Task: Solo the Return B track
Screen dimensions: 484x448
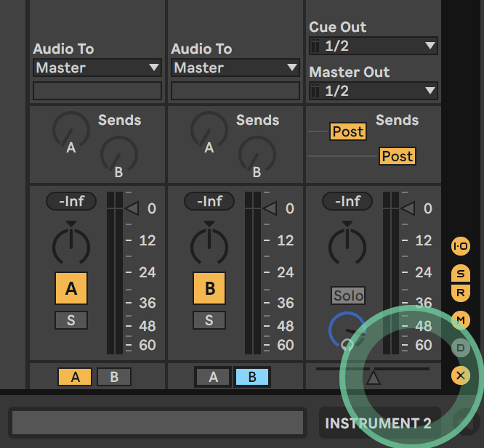Action: click(x=209, y=320)
